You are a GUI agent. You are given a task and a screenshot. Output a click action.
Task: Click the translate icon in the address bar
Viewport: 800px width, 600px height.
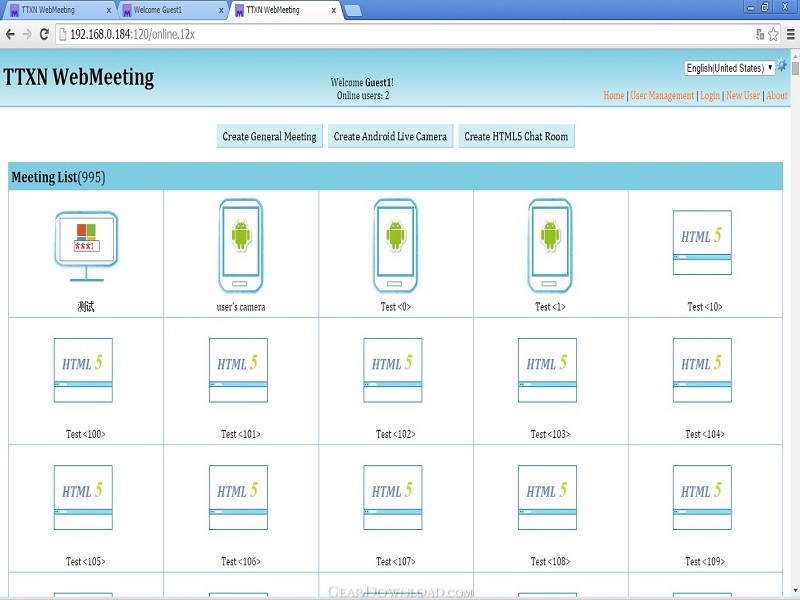(760, 34)
